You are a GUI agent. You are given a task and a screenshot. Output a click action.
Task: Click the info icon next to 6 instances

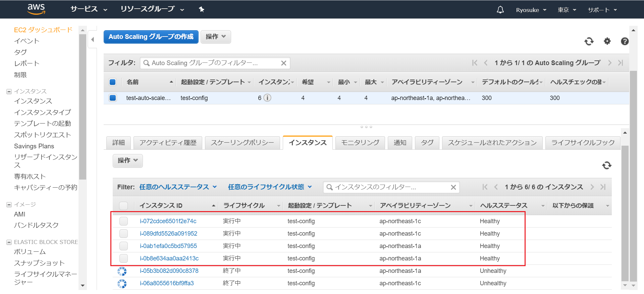coord(267,98)
